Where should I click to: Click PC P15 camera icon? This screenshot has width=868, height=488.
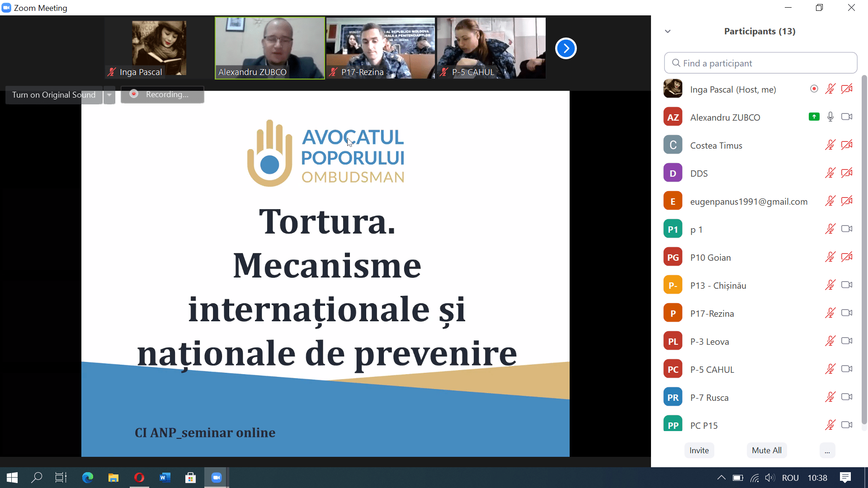point(847,425)
